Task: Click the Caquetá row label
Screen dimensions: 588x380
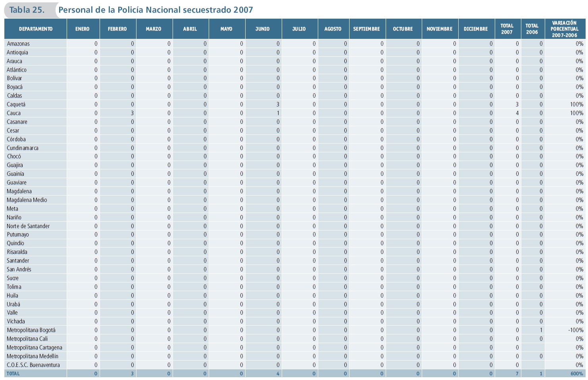Action: click(x=16, y=104)
